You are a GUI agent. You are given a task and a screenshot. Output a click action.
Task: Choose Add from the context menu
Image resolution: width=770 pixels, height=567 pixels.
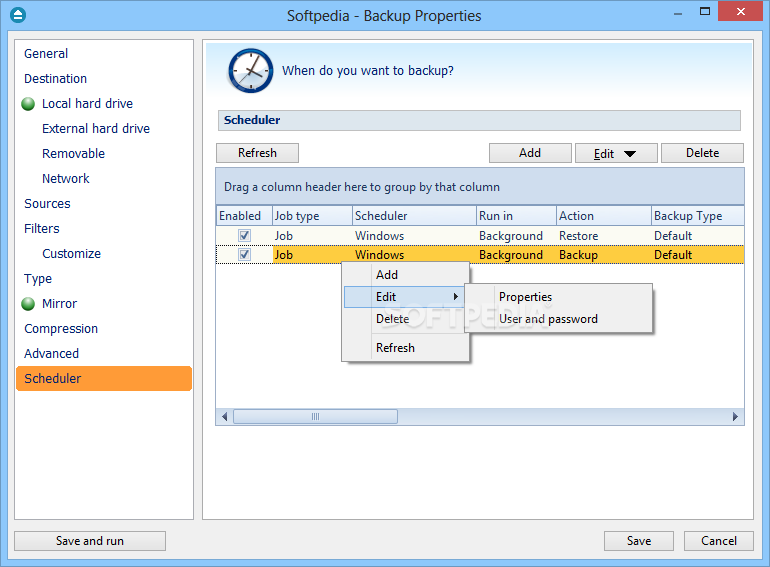(406, 275)
